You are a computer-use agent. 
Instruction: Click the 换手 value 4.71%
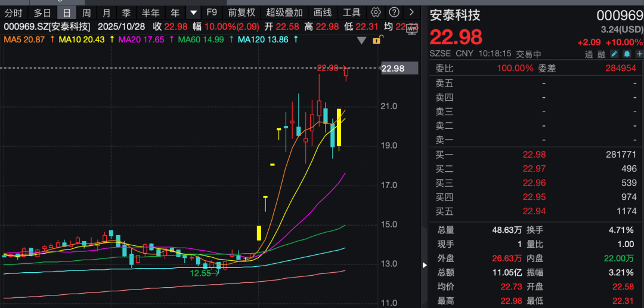[x=621, y=230]
